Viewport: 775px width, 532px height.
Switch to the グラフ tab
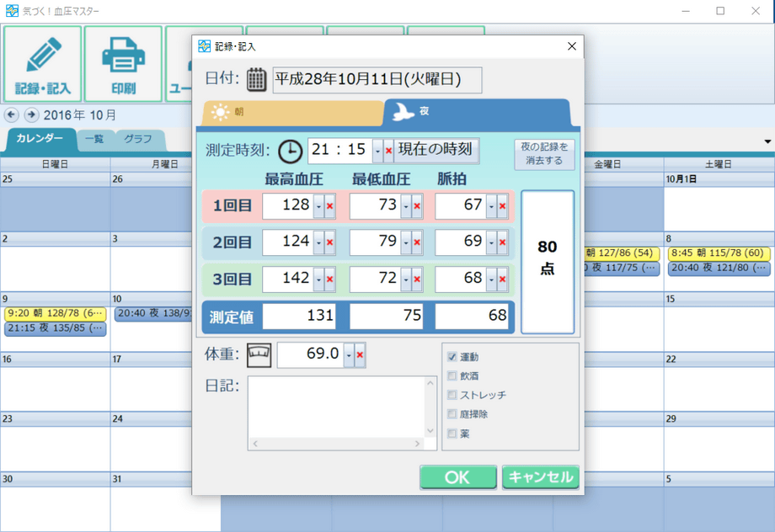138,139
